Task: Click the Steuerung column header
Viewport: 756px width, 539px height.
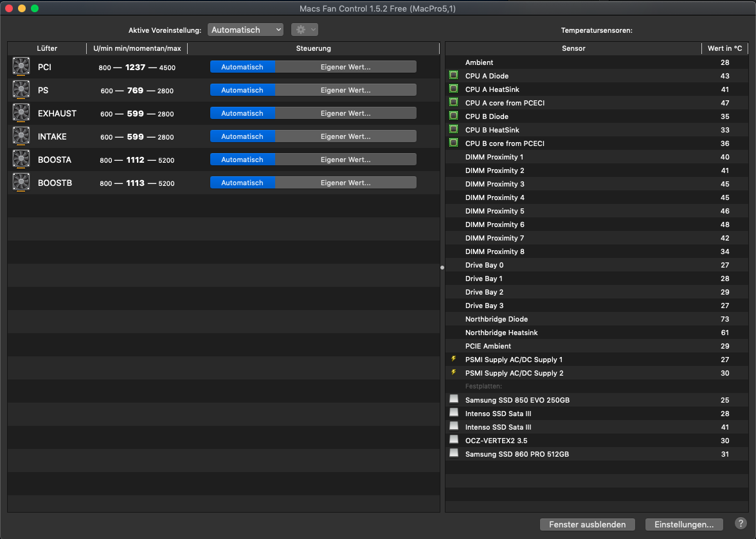Action: (314, 48)
